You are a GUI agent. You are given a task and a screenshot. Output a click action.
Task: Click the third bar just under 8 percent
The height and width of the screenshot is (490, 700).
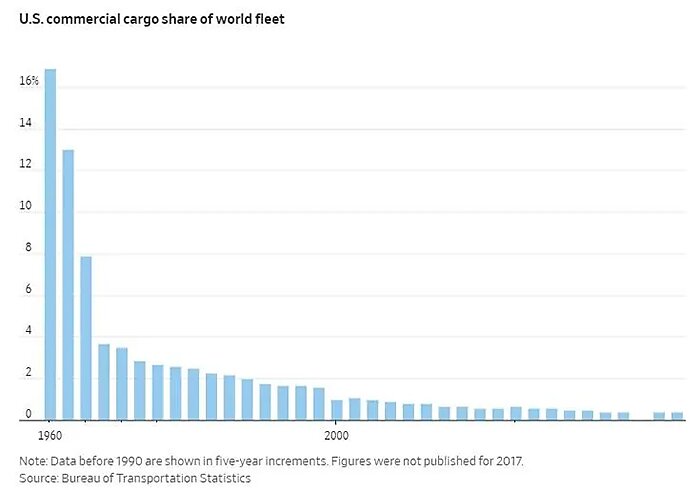click(86, 338)
